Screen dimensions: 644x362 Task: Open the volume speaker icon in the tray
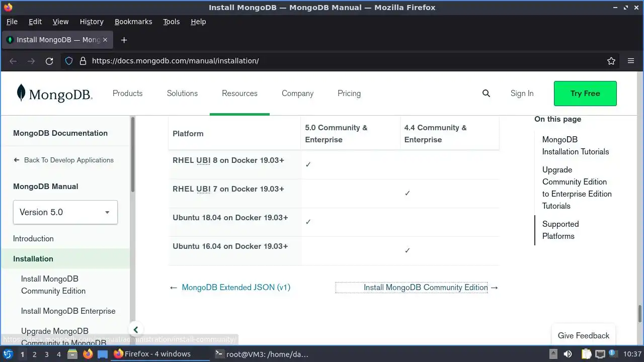point(568,354)
